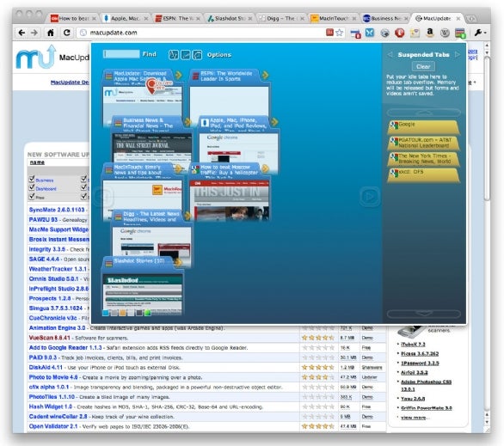Suspend the ESPN tab with its yellow arrow
The height and width of the screenshot is (446, 504).
pyautogui.click(x=265, y=75)
